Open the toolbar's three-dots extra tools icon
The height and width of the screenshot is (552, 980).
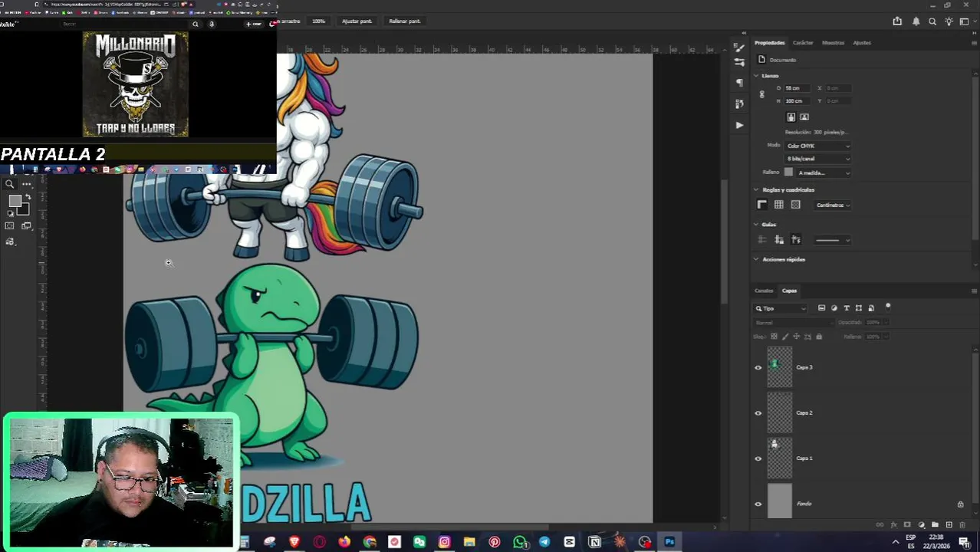click(x=27, y=184)
